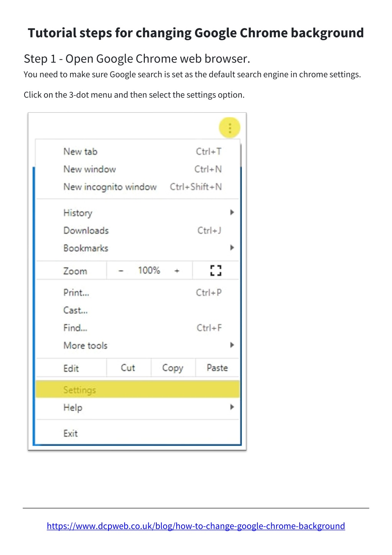This screenshot has height=555, width=392.
Task: Choose the Cast... menu entry
Action: coord(138,310)
